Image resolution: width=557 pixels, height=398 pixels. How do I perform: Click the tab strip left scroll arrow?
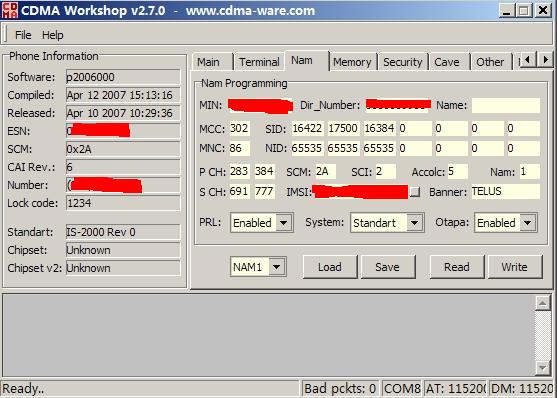[528, 60]
